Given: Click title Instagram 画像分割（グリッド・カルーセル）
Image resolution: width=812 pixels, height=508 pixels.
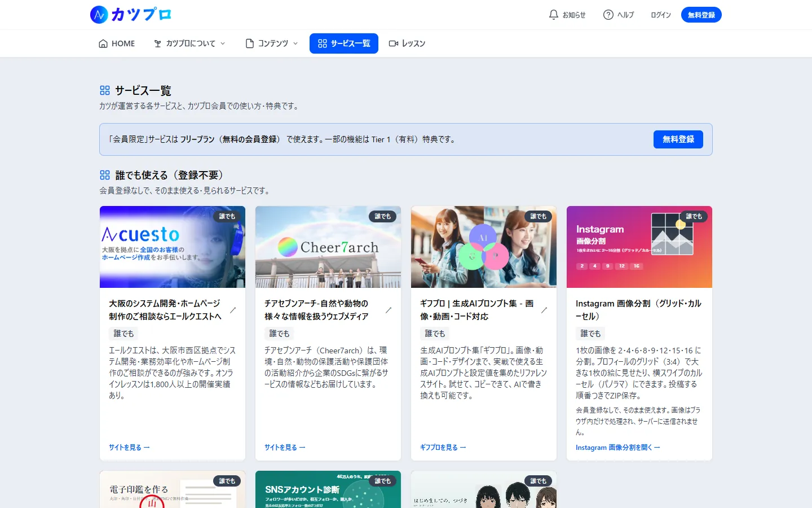Looking at the screenshot, I should [639, 310].
